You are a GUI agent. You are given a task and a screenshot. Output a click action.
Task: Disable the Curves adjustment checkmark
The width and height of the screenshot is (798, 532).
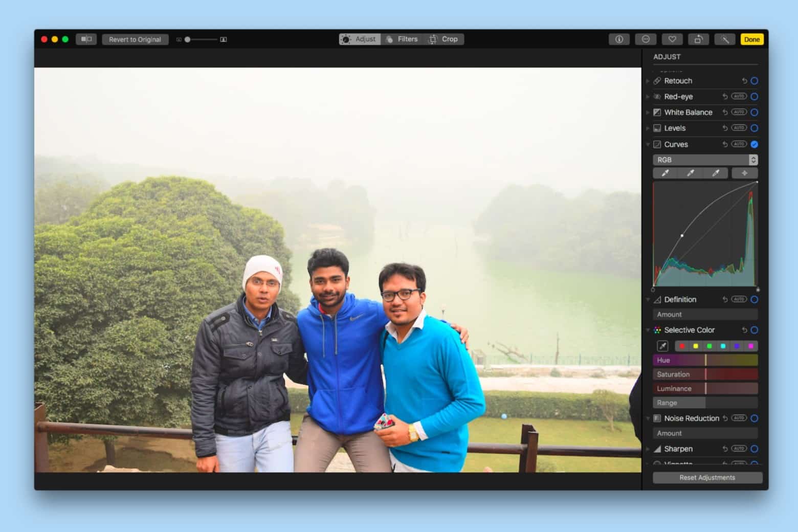coord(754,144)
